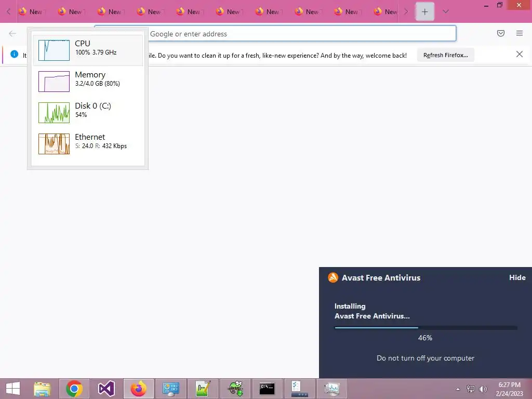Select the Memory graph thumbnail
Viewport: 532px width, 399px height.
point(54,82)
